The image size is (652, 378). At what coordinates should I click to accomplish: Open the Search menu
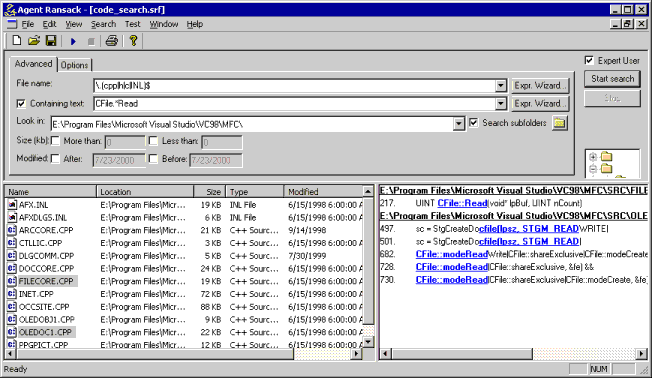pos(104,24)
